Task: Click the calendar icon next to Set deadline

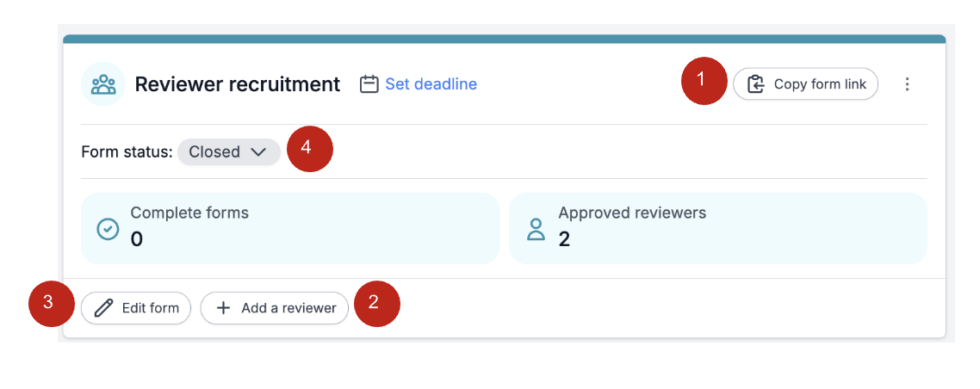Action: click(369, 83)
